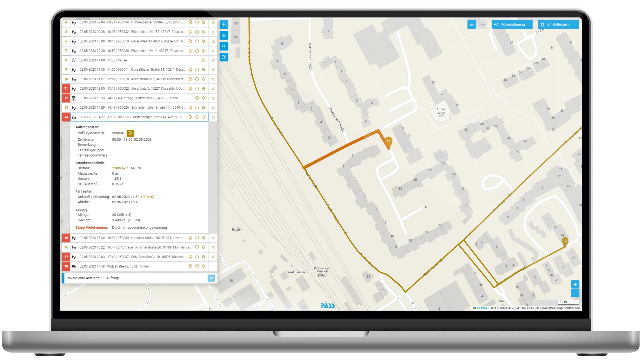This screenshot has height=362, width=644.
Task: Locate Fürstenberger Straße 41 on the map
Action: 203,117
